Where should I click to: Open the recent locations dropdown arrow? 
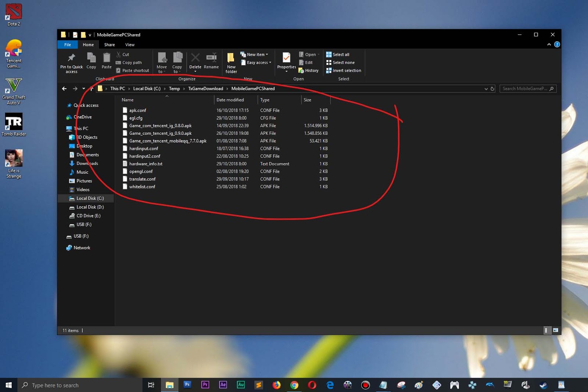[x=84, y=89]
